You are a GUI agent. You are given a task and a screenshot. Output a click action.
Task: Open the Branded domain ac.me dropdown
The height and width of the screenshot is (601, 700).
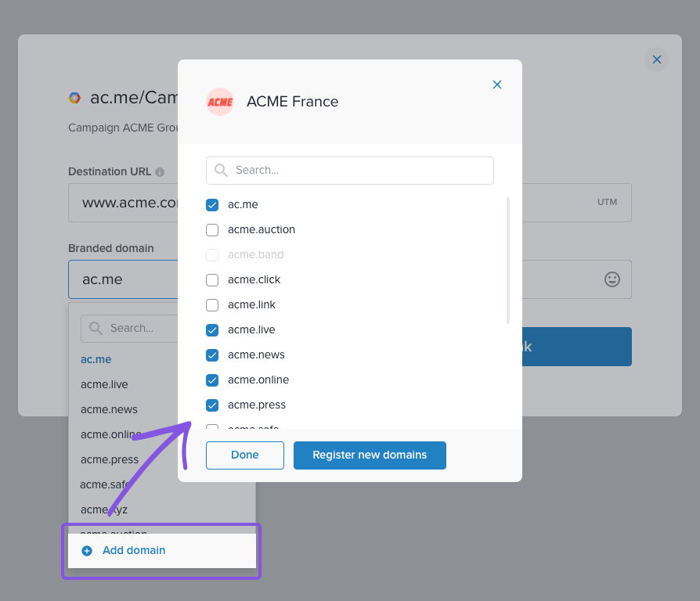(123, 279)
